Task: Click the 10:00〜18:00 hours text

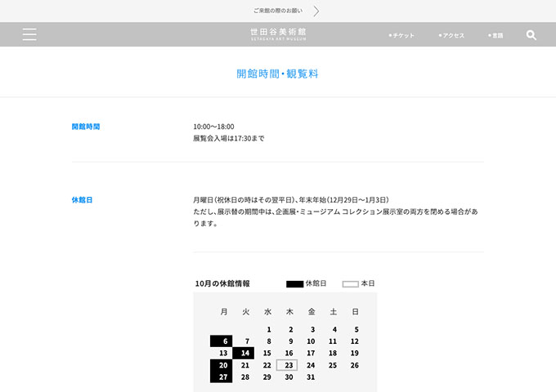Action: tap(213, 127)
